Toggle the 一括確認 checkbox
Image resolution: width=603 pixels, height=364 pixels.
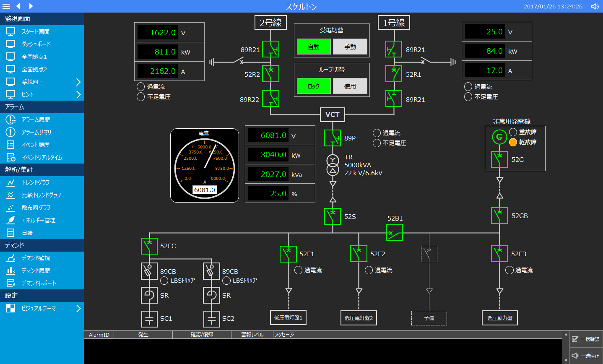[575, 339]
